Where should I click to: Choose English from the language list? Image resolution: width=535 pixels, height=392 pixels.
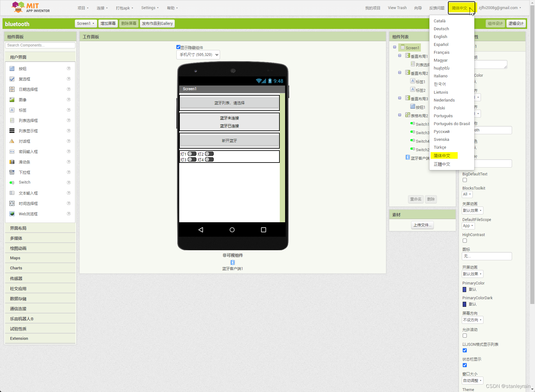click(x=440, y=36)
